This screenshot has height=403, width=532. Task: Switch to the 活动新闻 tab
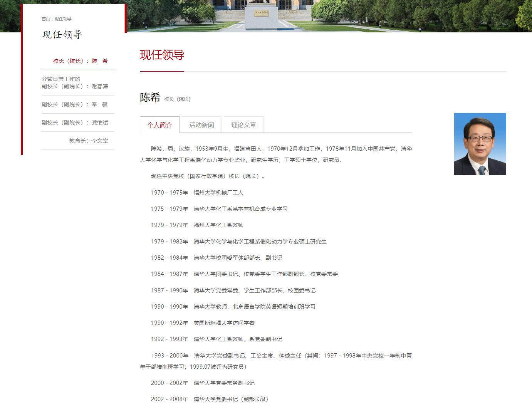(x=201, y=125)
